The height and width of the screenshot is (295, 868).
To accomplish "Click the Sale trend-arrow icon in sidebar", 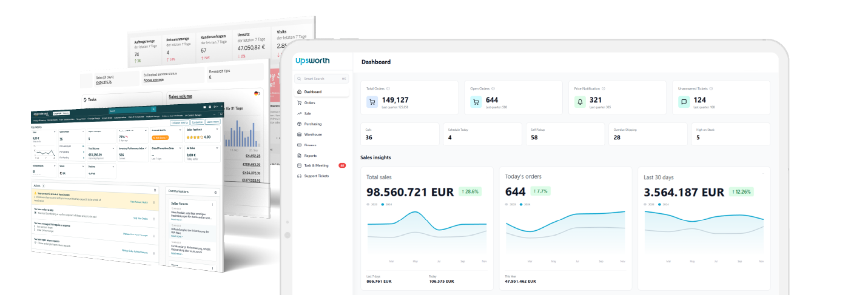I will [299, 113].
